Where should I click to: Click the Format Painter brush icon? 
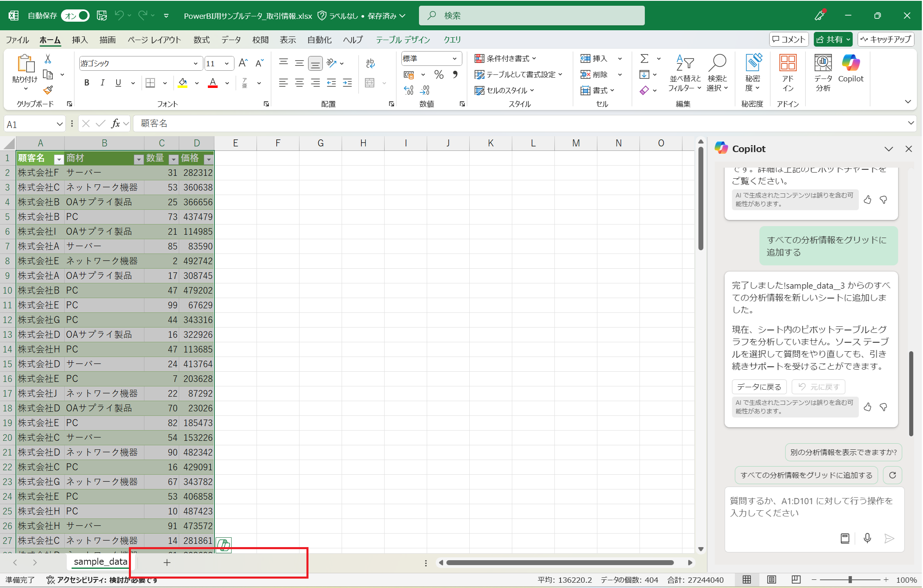(48, 90)
